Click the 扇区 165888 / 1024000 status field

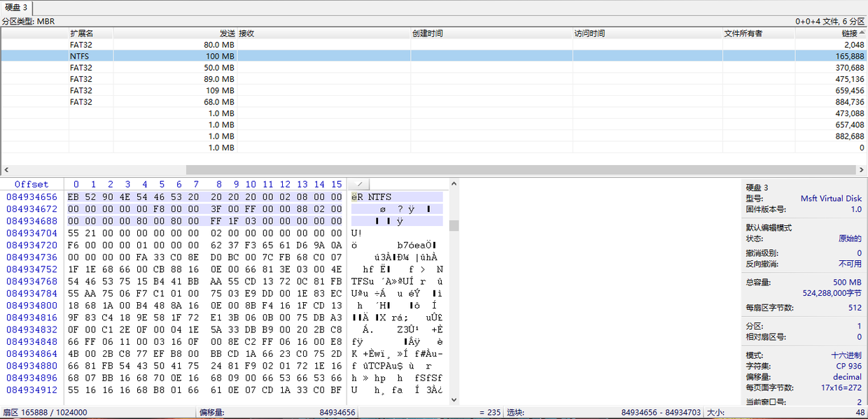tap(45, 413)
